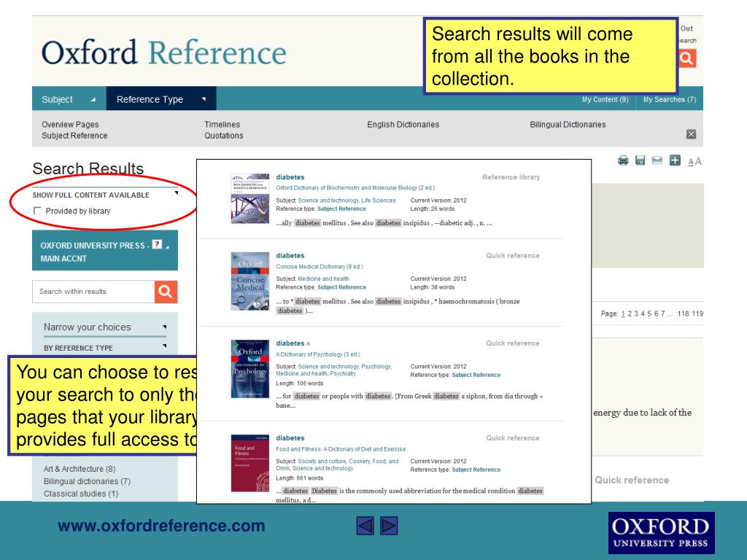Click Concise Medical Dictionary cover thumbnail
This screenshot has width=747, height=560.
point(250,281)
